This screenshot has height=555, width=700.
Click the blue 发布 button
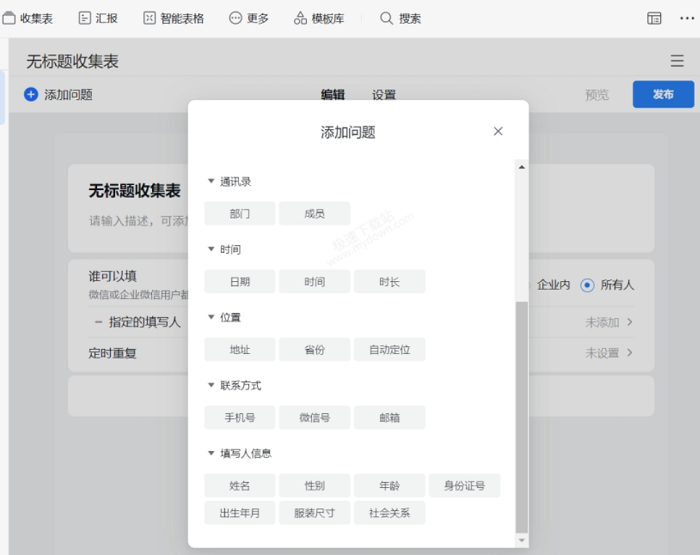click(x=663, y=95)
